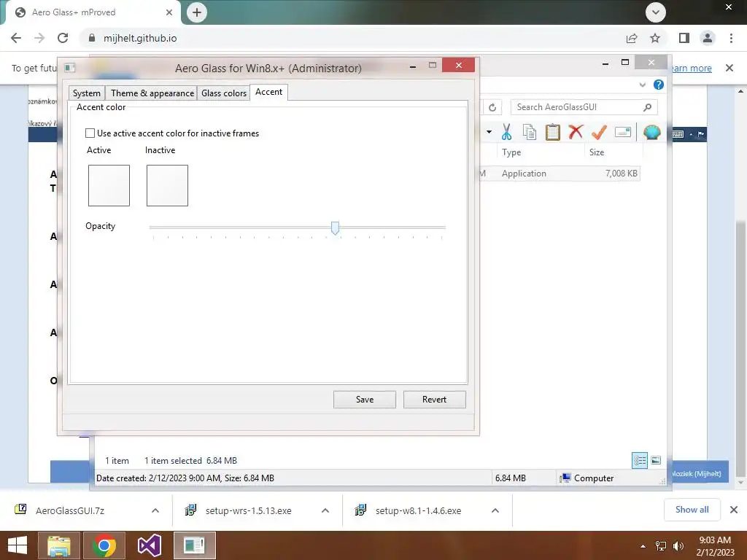Select the Aero Glass+ mProved browser tab

[90, 12]
